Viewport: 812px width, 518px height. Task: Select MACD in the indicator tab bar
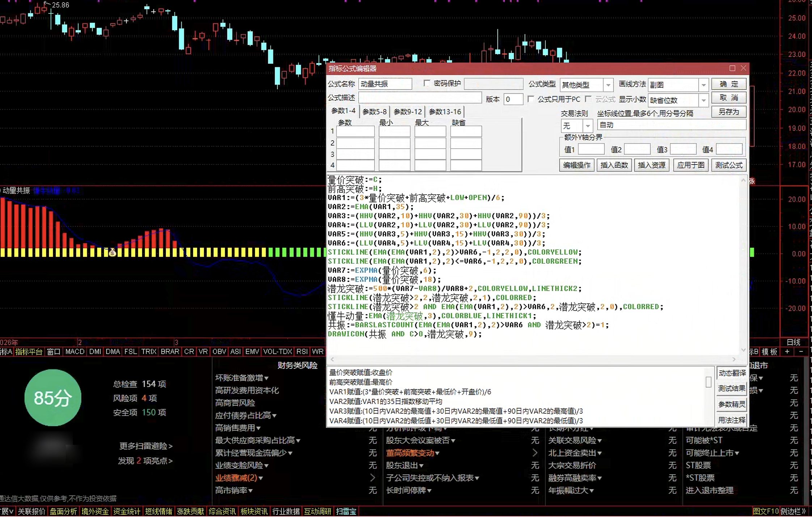click(x=75, y=352)
